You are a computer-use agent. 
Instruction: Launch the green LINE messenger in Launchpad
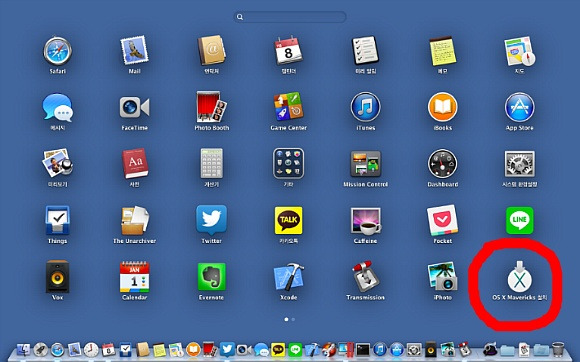520,220
